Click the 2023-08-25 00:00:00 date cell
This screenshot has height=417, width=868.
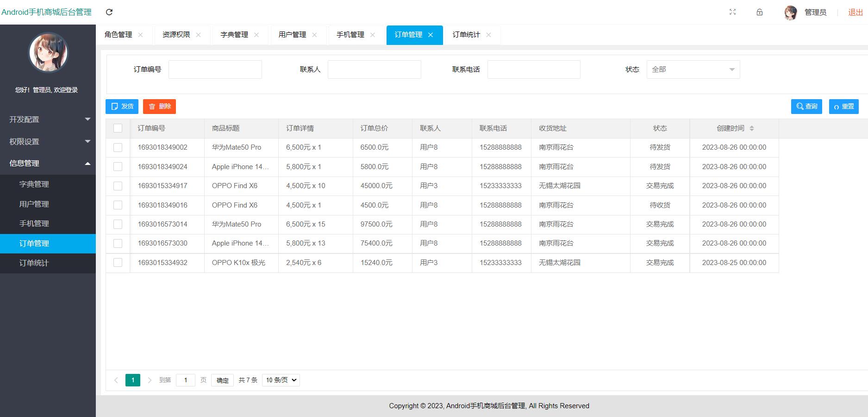coord(734,263)
